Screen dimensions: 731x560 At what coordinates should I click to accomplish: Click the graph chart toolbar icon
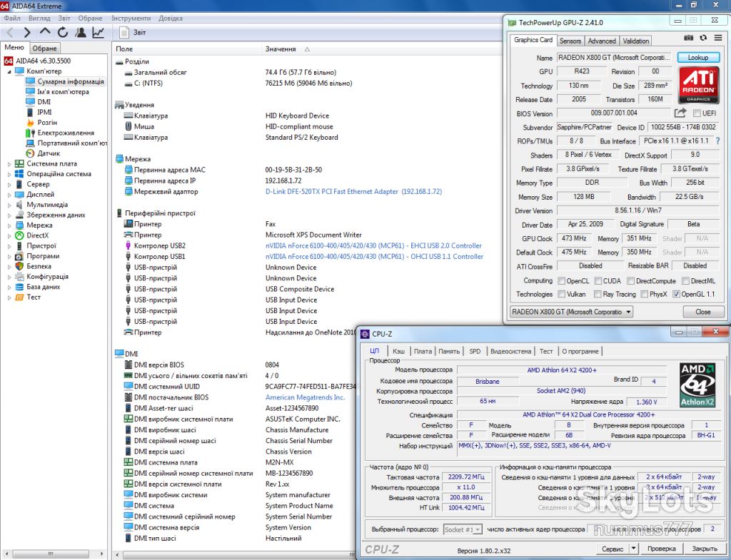tap(98, 32)
